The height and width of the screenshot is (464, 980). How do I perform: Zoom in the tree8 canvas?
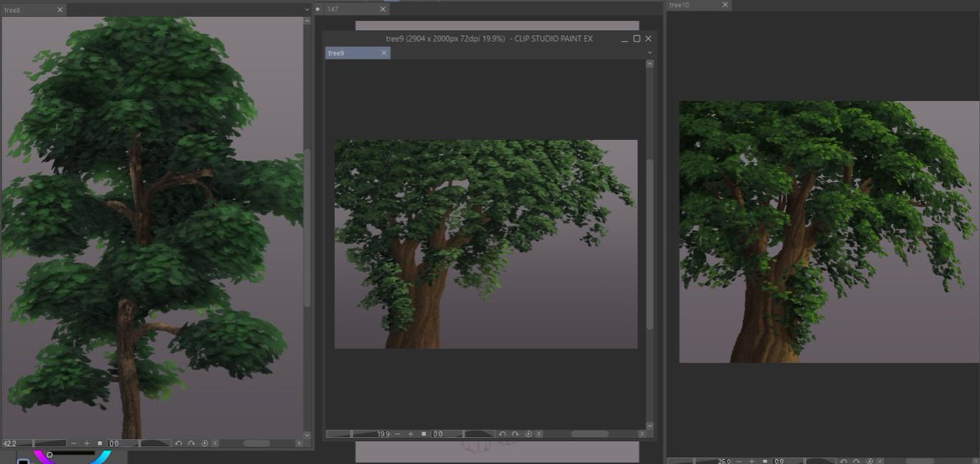[x=87, y=444]
